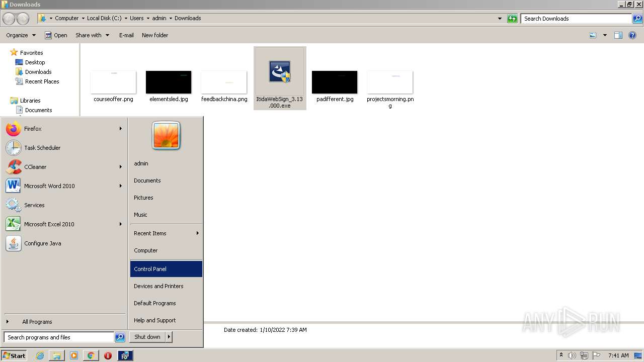Open Devices and Printers
The height and width of the screenshot is (362, 644).
(166, 286)
